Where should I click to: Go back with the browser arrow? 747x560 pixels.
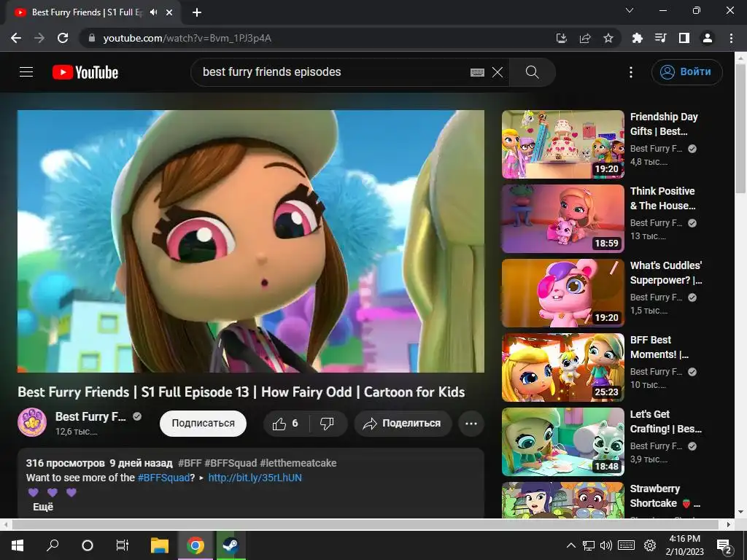click(16, 38)
